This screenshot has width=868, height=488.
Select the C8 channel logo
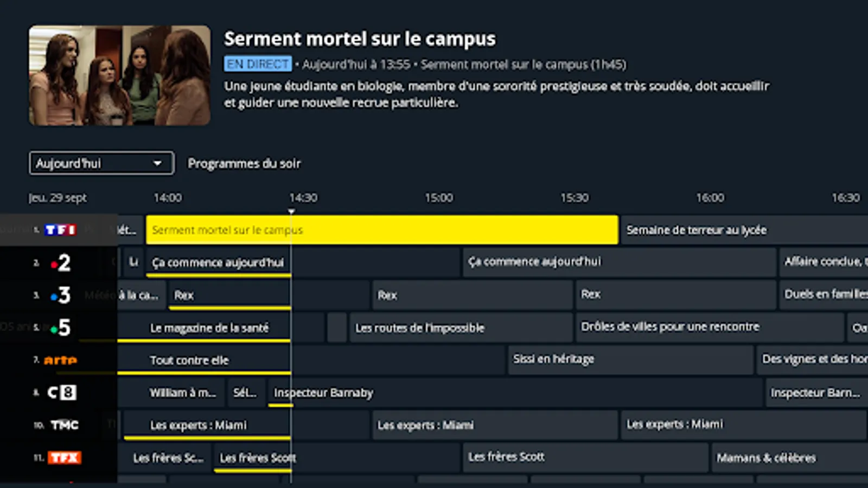(62, 393)
